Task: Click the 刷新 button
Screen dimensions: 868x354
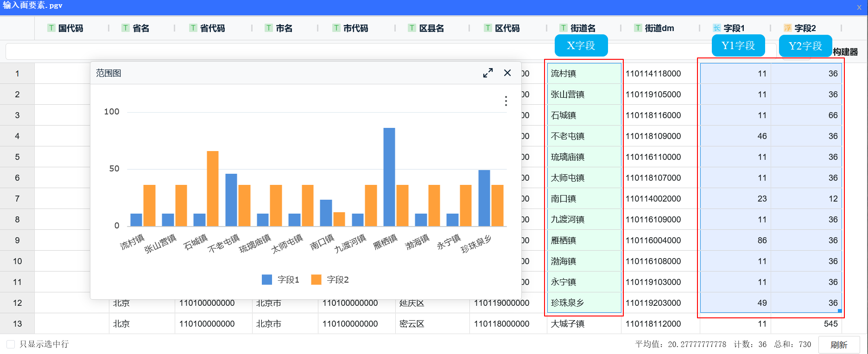Action: (x=838, y=345)
